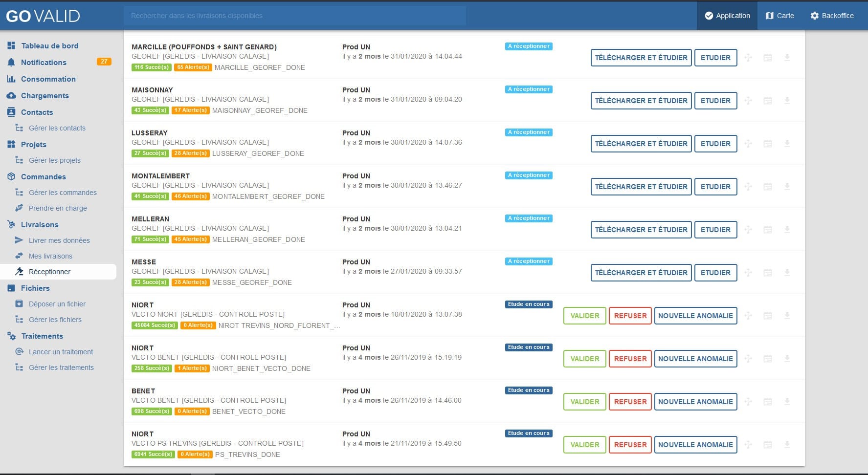Focus the delivery search field
This screenshot has width=868, height=475.
click(x=294, y=16)
